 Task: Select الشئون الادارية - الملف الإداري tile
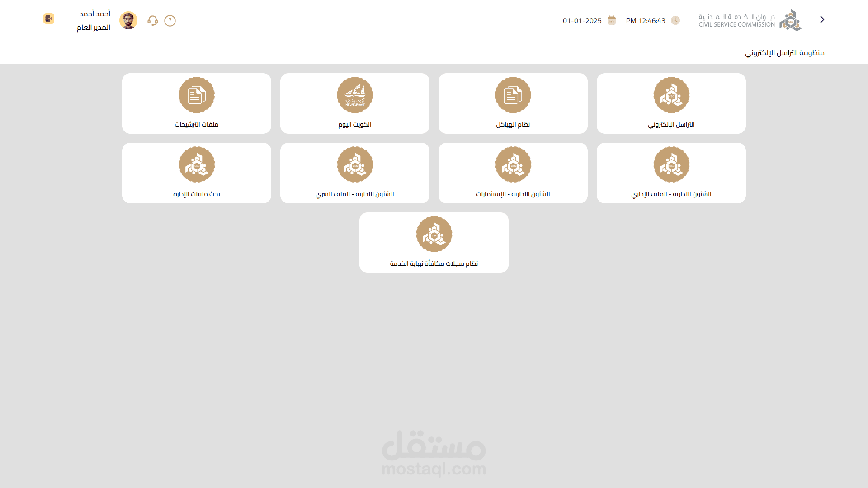(x=671, y=173)
